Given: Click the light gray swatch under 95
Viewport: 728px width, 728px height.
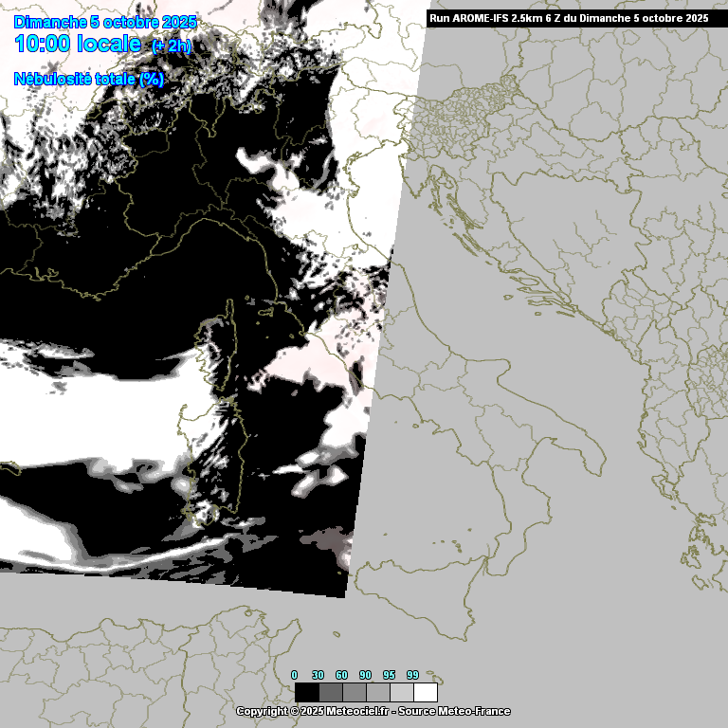Looking at the screenshot, I should pyautogui.click(x=401, y=692).
